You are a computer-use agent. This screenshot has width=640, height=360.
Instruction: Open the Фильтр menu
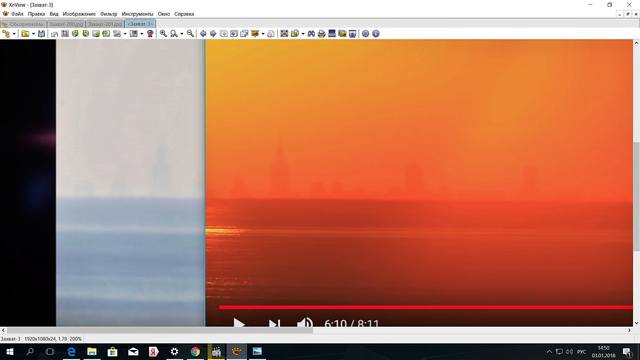click(109, 14)
